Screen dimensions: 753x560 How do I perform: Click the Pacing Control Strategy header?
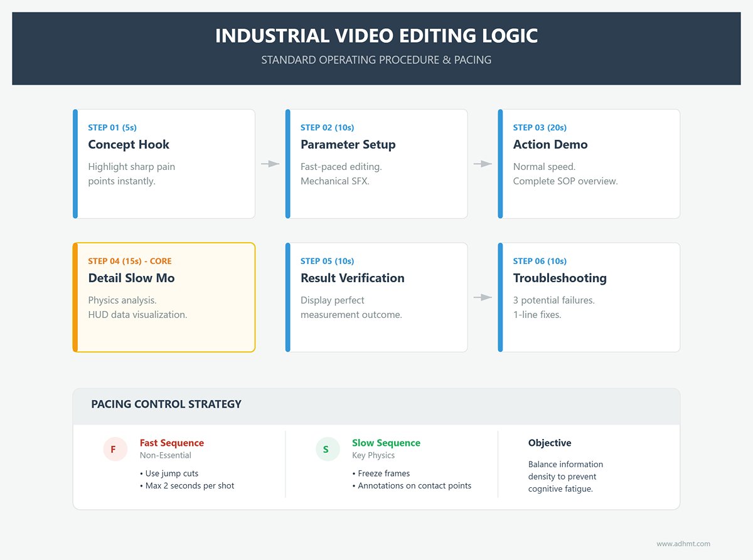click(x=166, y=404)
